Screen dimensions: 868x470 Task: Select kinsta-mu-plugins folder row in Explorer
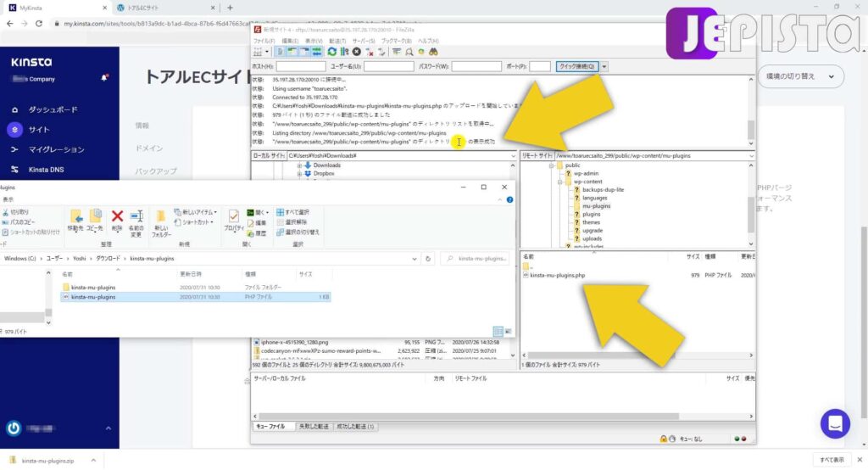click(x=196, y=288)
